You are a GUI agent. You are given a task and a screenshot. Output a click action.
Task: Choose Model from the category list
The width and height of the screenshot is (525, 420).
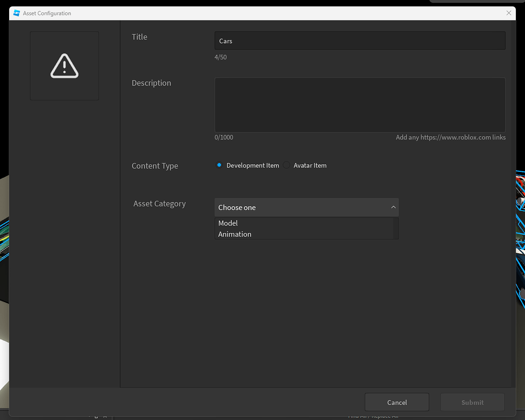pos(228,223)
